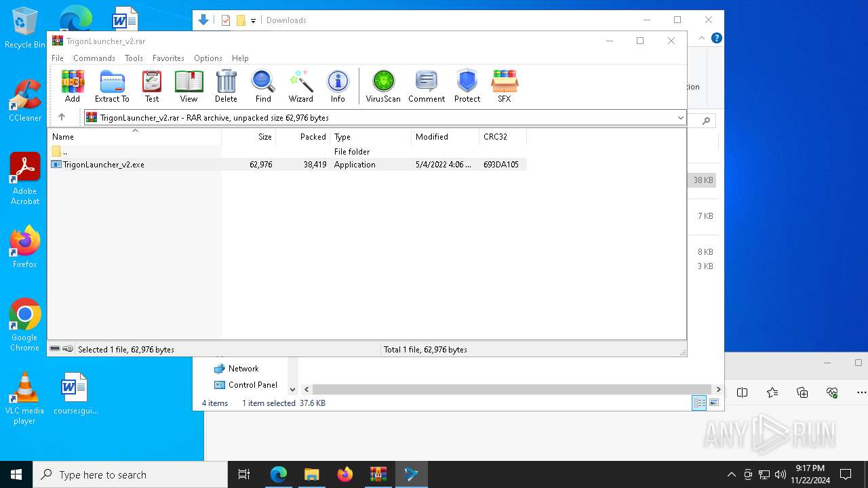
Task: Click Explorer search magnifier icon
Action: coord(706,121)
